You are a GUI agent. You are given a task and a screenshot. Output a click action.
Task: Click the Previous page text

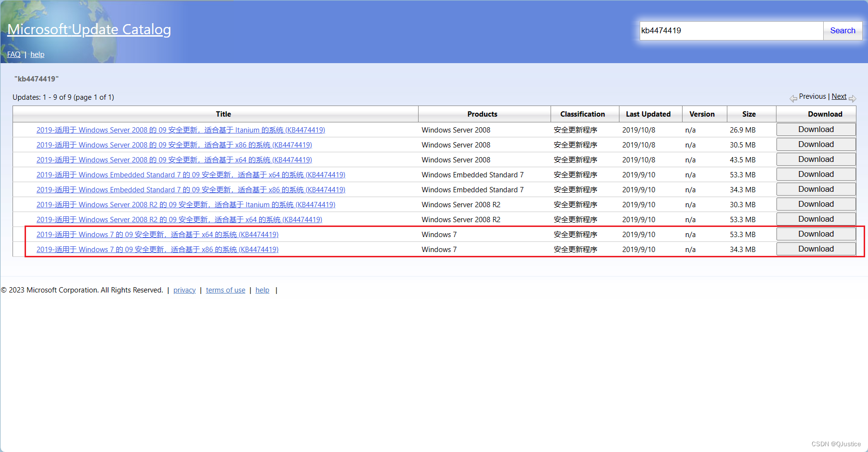coord(813,96)
